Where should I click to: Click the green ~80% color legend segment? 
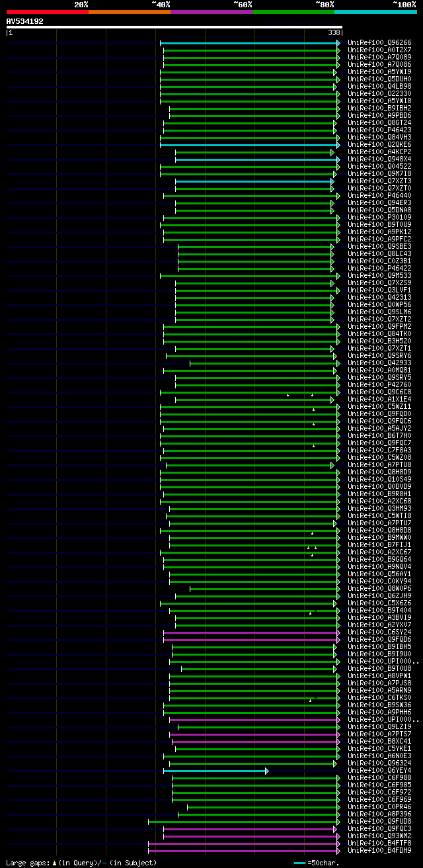tap(293, 12)
